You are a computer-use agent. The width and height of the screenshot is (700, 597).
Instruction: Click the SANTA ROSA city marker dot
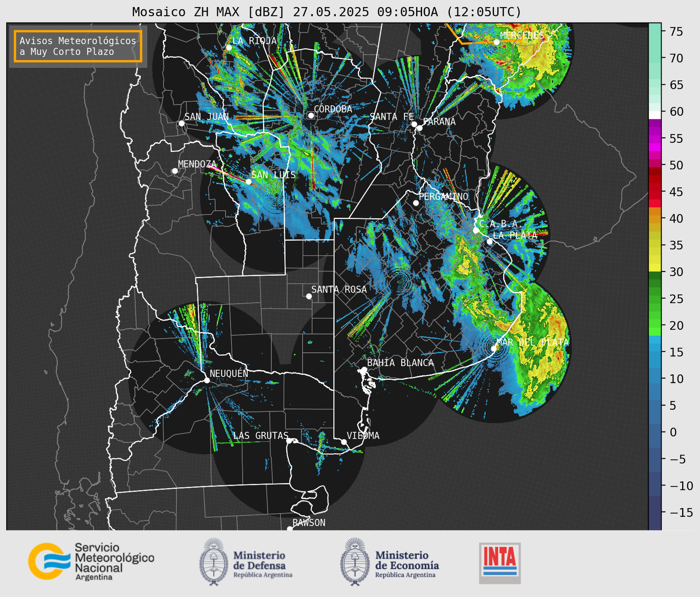tap(309, 296)
